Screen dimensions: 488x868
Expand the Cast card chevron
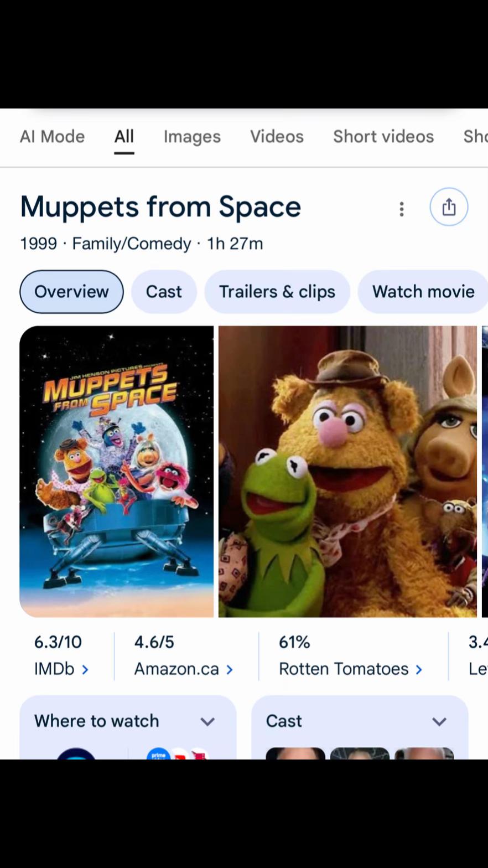pos(439,721)
